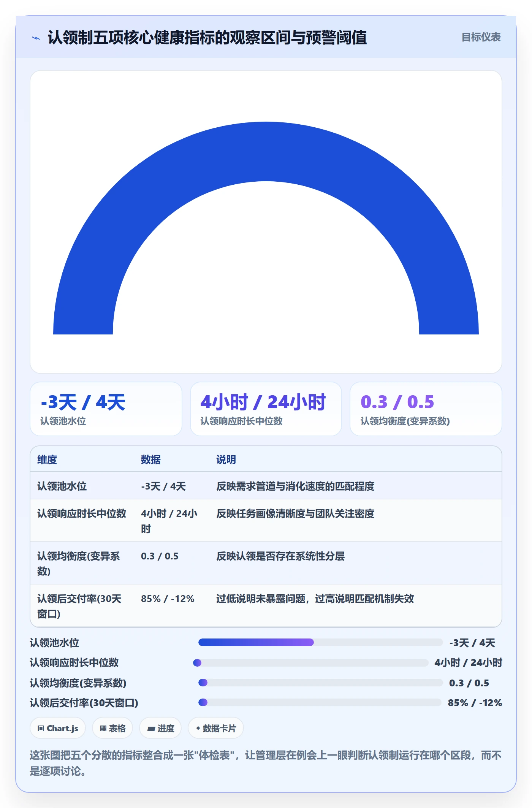Click progress value label 4小时 / 24小时
532x808 pixels.
(469, 662)
